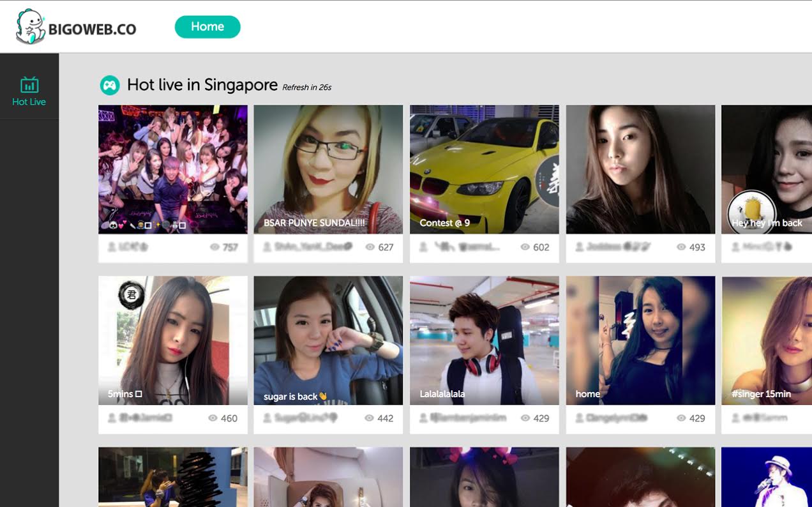Open the Hey hey I'm back stream

(x=767, y=169)
